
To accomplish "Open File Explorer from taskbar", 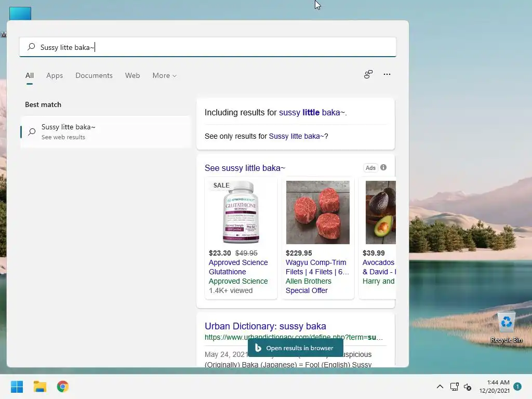I will pyautogui.click(x=39, y=387).
